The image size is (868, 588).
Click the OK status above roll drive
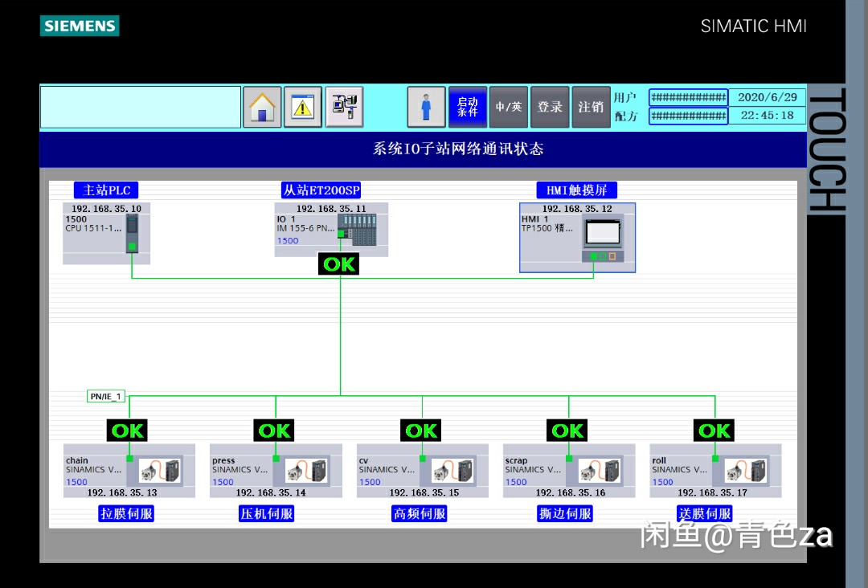pyautogui.click(x=714, y=431)
